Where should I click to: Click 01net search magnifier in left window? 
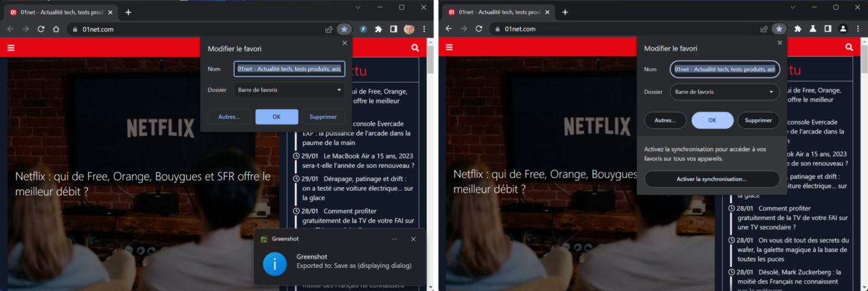415,47
